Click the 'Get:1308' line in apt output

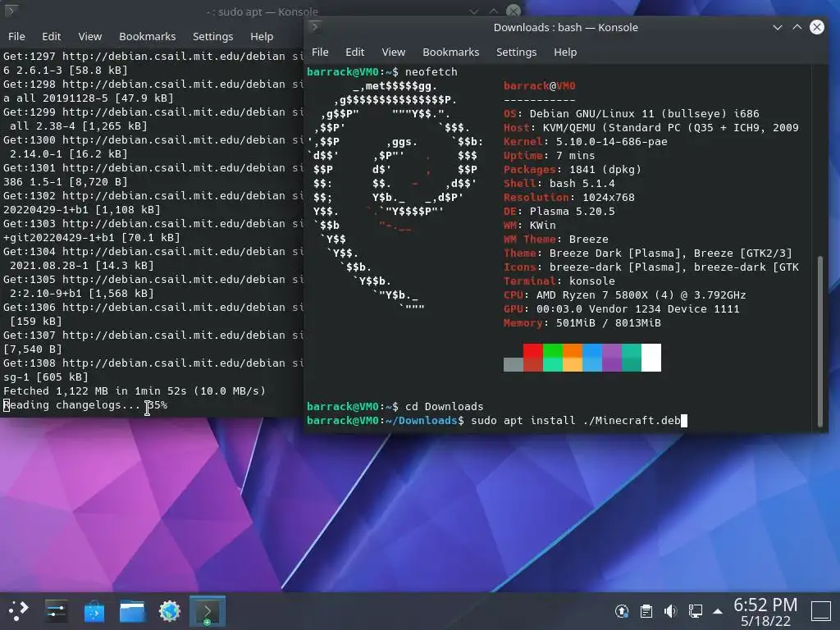click(153, 363)
